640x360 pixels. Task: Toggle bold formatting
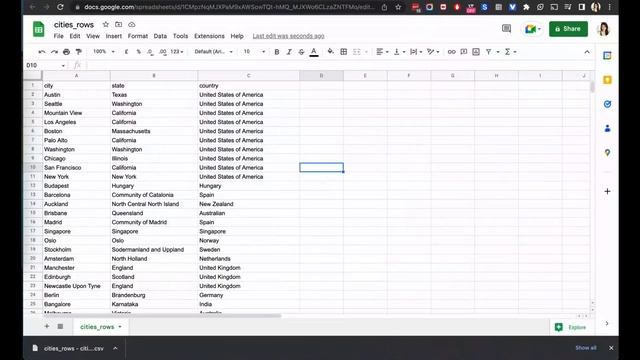pyautogui.click(x=277, y=52)
